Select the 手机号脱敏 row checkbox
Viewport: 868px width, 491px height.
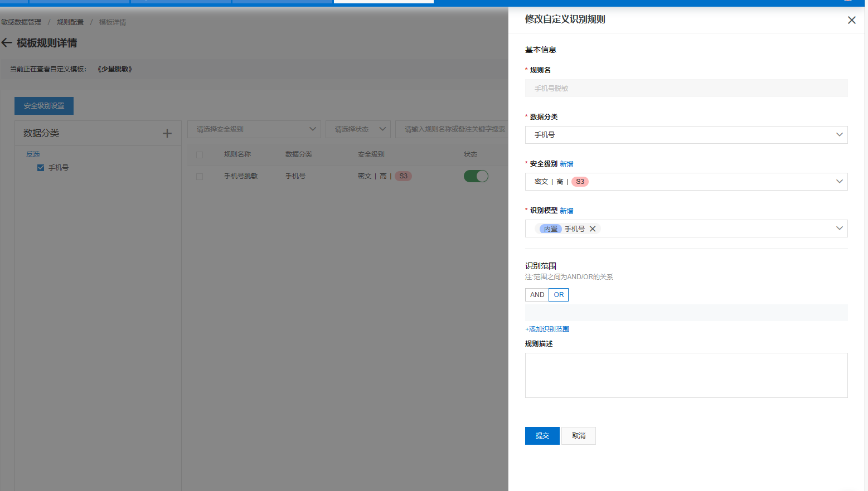(200, 176)
